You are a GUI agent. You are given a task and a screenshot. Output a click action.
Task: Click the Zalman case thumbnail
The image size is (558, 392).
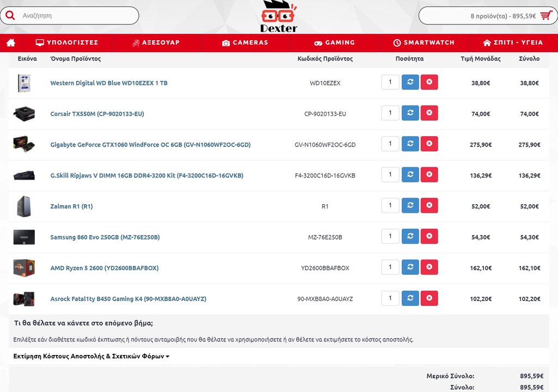pyautogui.click(x=24, y=206)
